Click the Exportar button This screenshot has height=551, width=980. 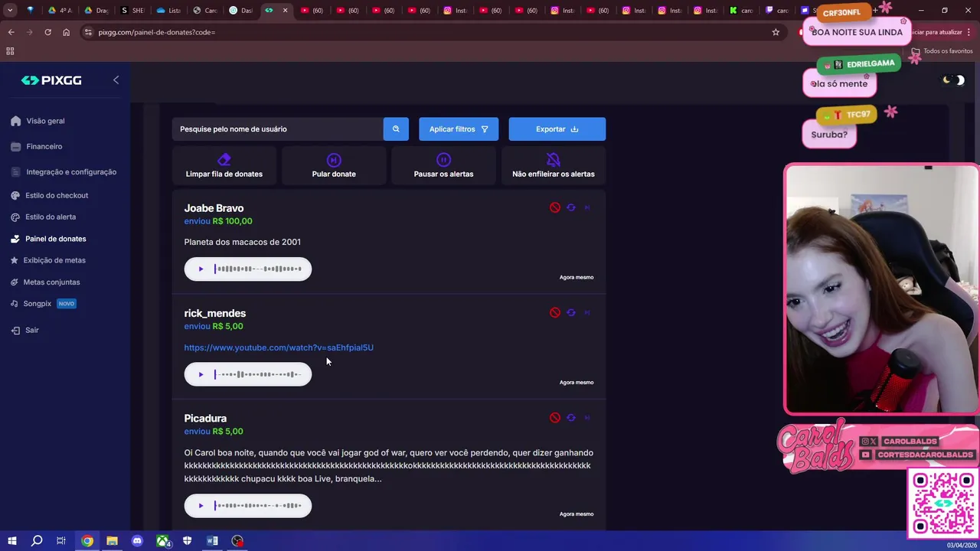(x=557, y=129)
